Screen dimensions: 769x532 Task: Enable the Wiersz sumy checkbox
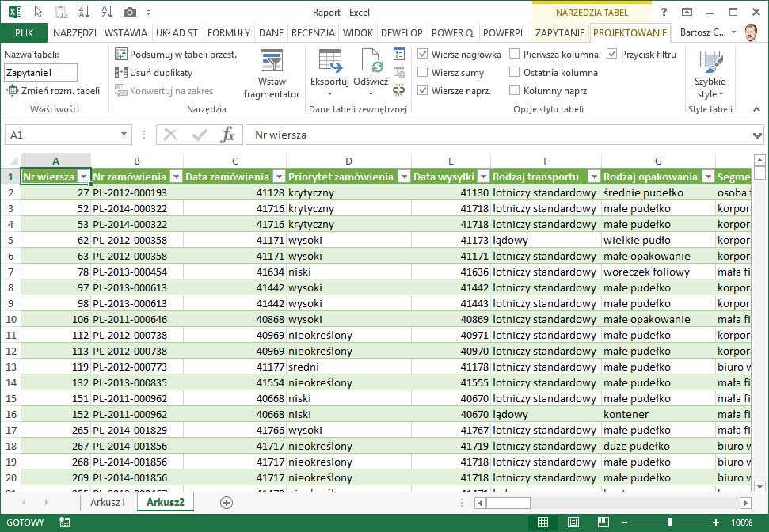(x=423, y=72)
